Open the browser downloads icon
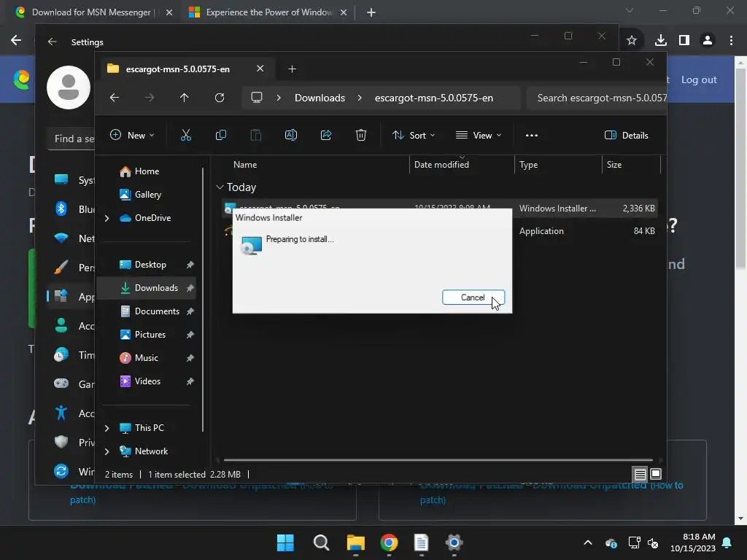The width and height of the screenshot is (747, 560). click(x=660, y=41)
